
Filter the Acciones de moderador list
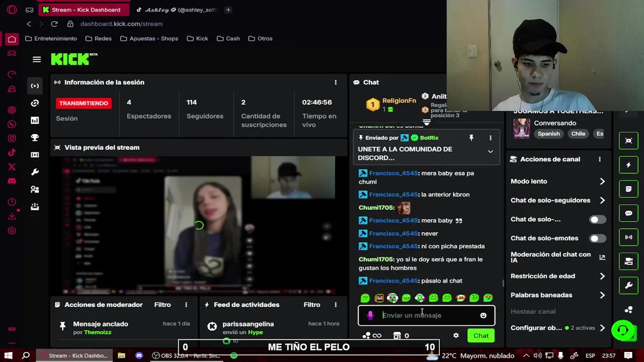coord(163,305)
